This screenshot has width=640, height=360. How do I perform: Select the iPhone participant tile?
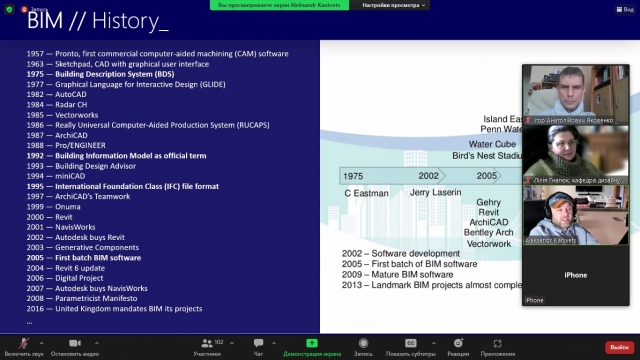coord(576,275)
